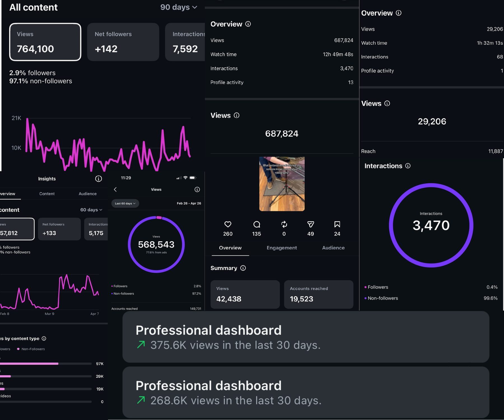This screenshot has width=504, height=420.
Task: Click info icon beside Summary heading
Action: click(243, 268)
